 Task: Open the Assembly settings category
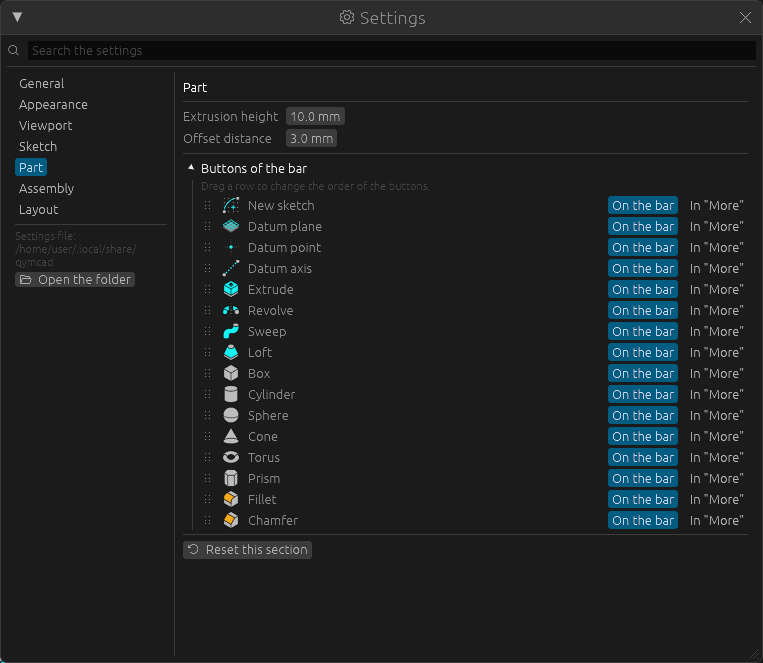(46, 188)
